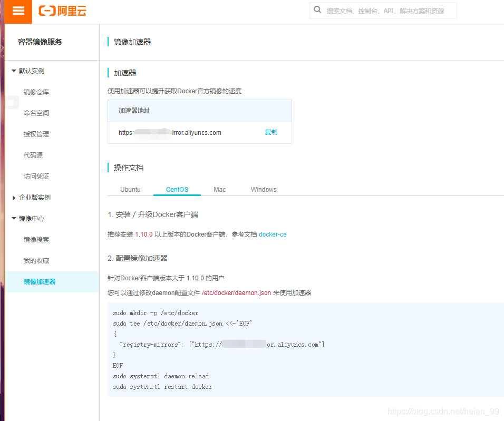504x421 pixels.
Task: Click the 针对Docker客户端版本大于 1.10.0 的用户 line
Action: [x=166, y=278]
